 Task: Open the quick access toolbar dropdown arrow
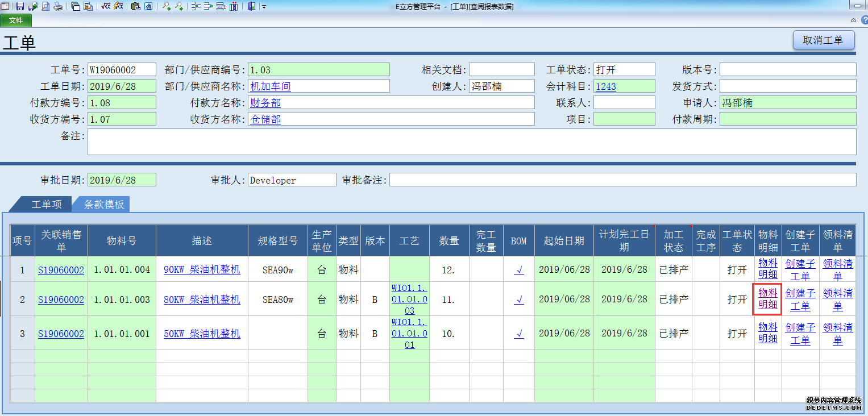point(264,7)
